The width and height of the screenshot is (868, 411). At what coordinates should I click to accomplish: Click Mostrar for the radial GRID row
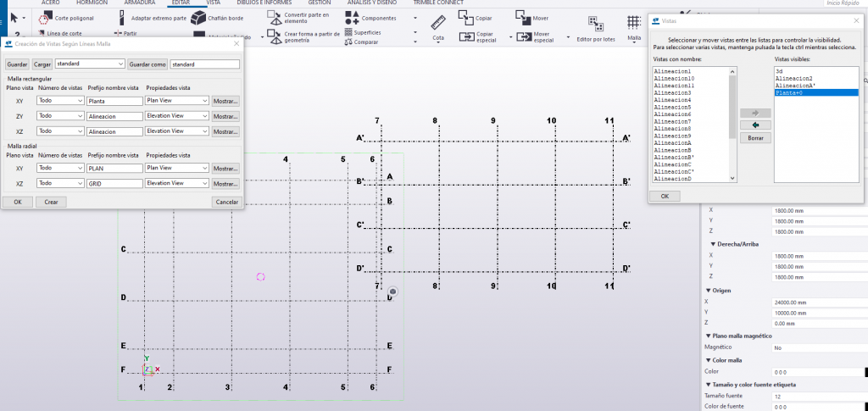tap(225, 184)
